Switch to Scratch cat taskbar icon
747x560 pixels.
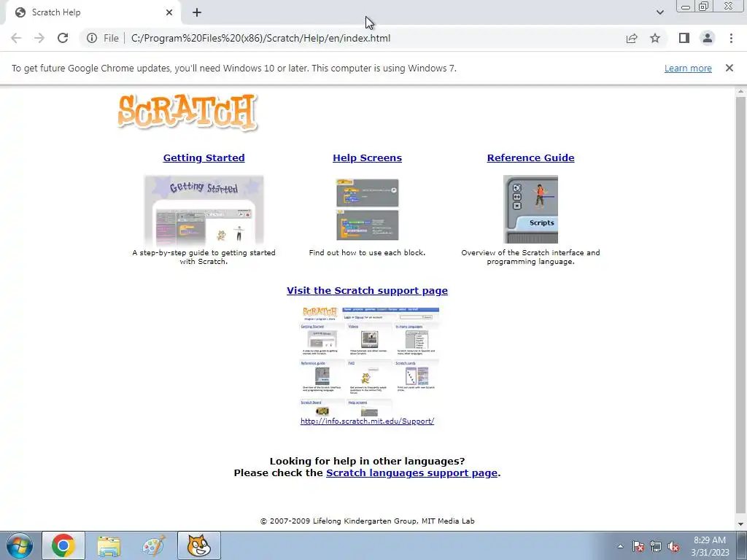point(199,545)
